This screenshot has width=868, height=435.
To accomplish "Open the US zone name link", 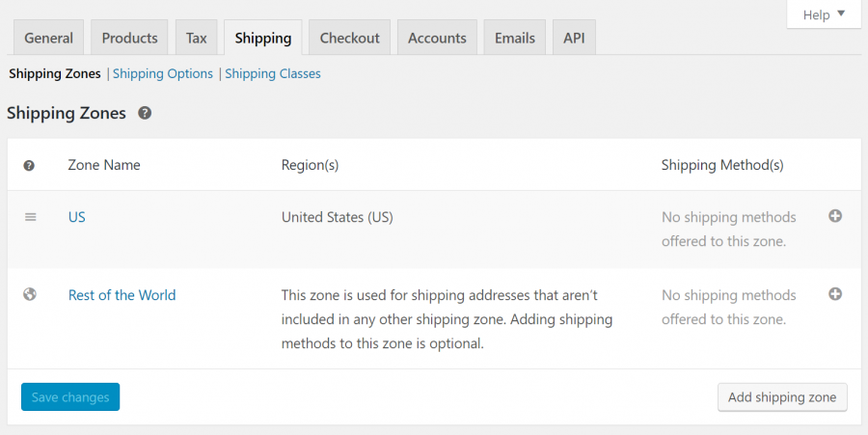I will (x=77, y=217).
